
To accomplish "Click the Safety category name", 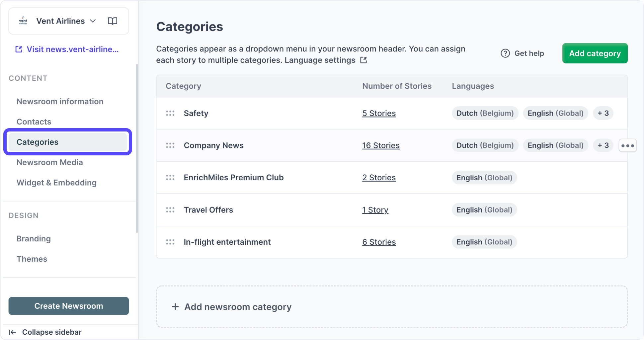I will click(x=196, y=113).
